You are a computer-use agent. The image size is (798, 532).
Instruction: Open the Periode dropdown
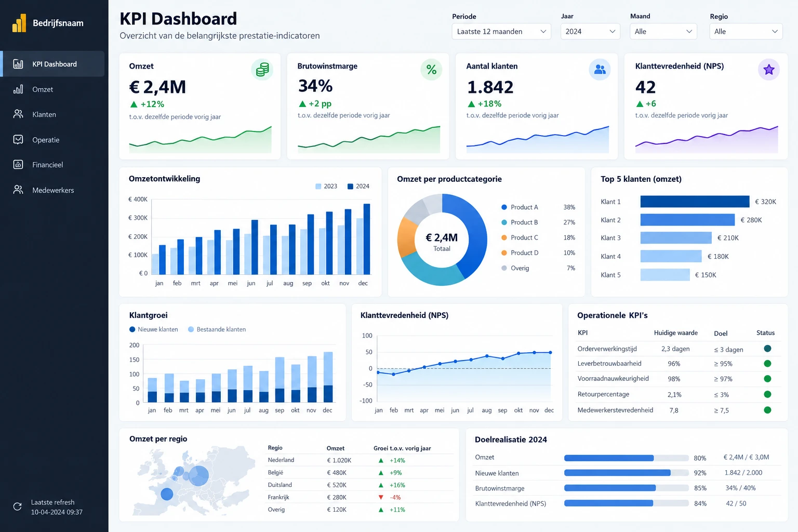pyautogui.click(x=501, y=31)
